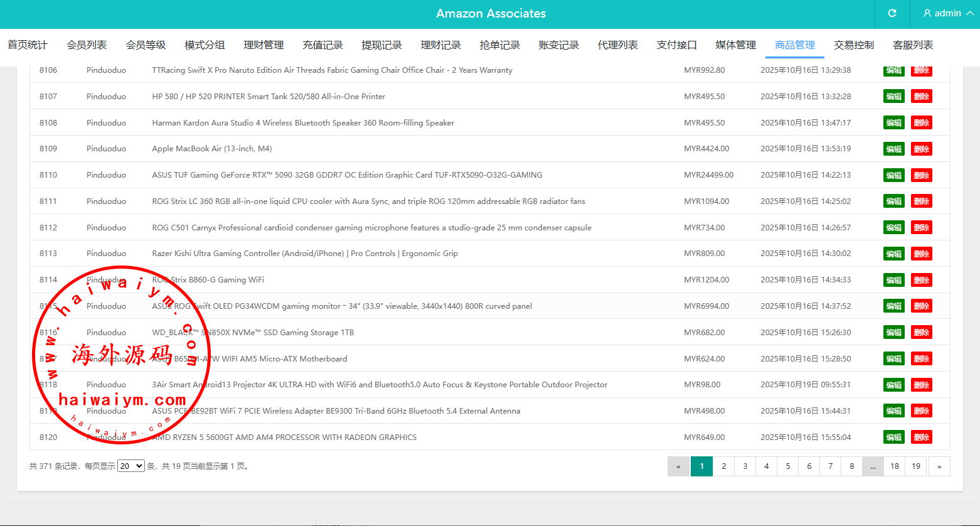This screenshot has width=980, height=526.
Task: Open the admin user dropdown menu
Action: click(x=948, y=13)
